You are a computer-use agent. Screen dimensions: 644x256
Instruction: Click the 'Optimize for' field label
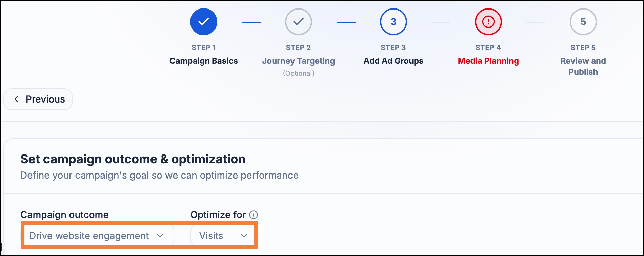tap(218, 215)
